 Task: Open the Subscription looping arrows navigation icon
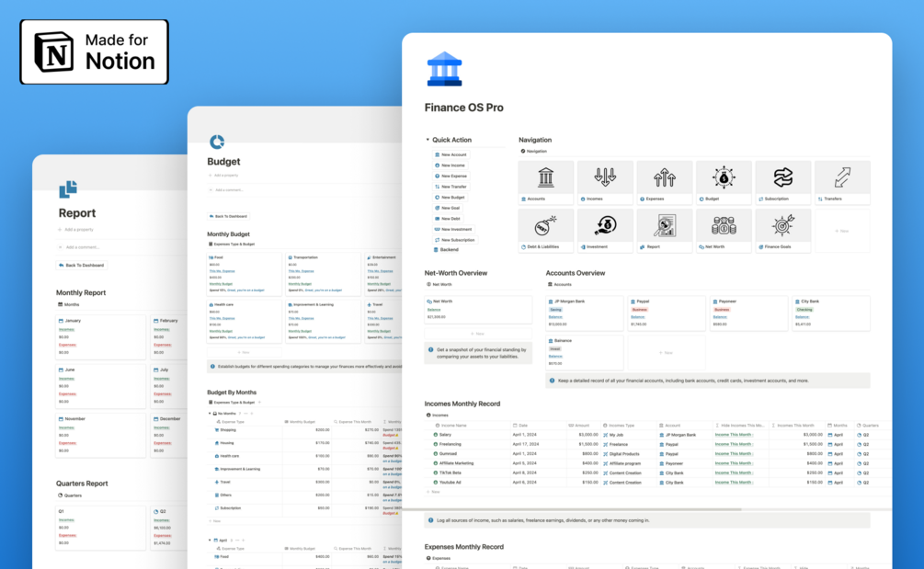(783, 177)
